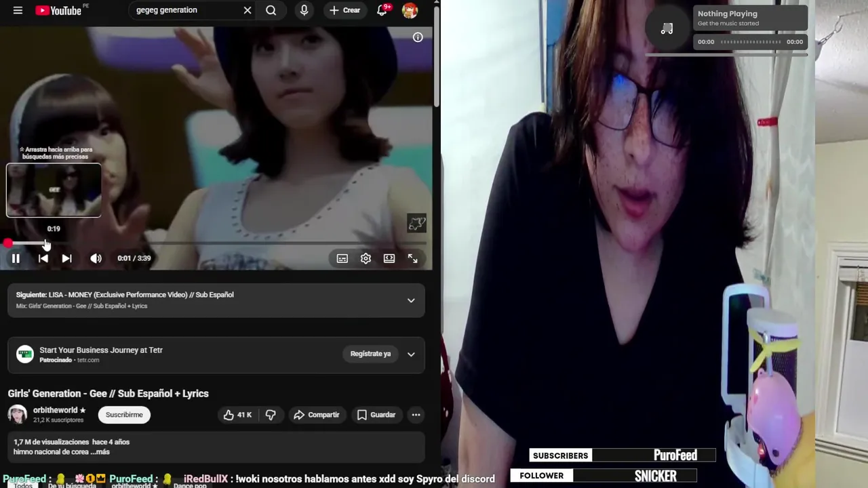Viewport: 868px width, 488px height.
Task: Click the Regístrate ya button
Action: pyautogui.click(x=370, y=354)
